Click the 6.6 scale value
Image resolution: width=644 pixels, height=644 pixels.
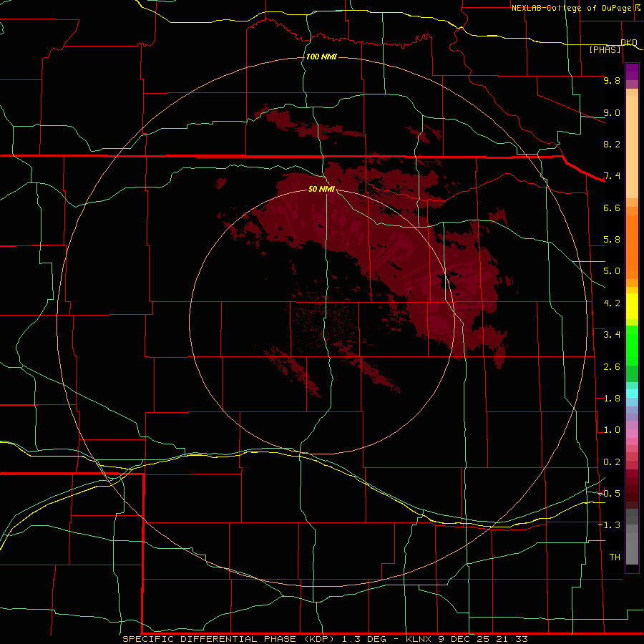pyautogui.click(x=612, y=208)
